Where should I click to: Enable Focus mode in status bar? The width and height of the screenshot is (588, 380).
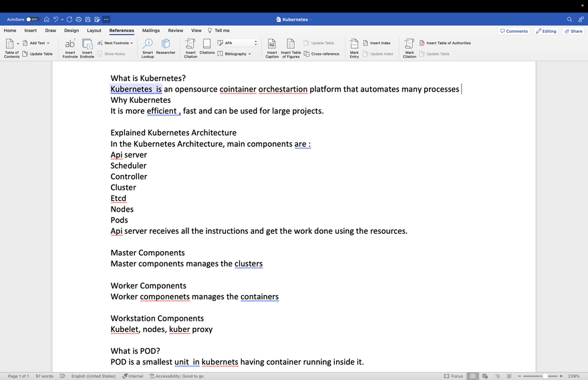click(453, 376)
